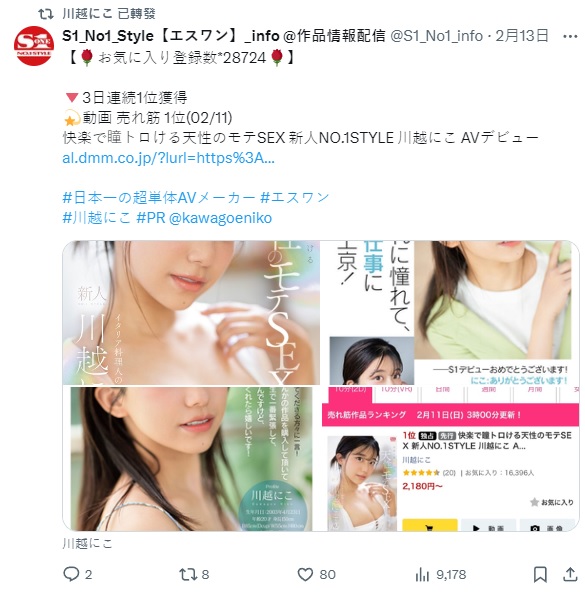Open hashtag #日本一の超単体AVメーカー

click(x=159, y=197)
